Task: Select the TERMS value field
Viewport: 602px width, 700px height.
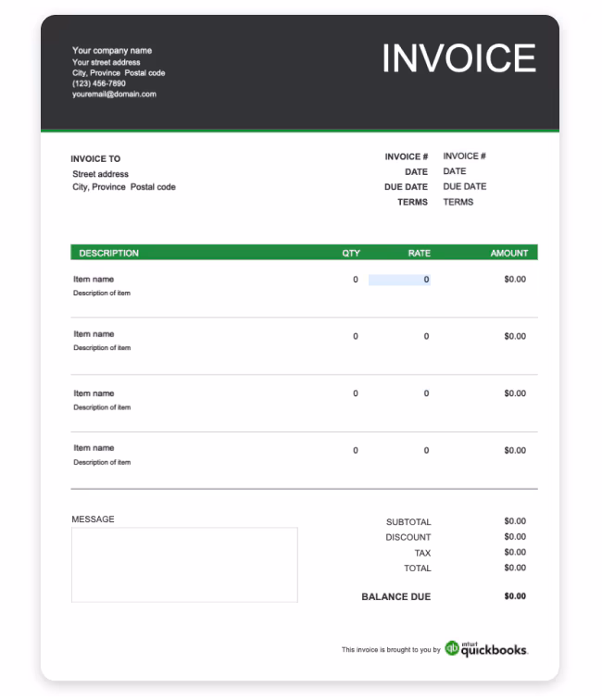Action: point(458,202)
